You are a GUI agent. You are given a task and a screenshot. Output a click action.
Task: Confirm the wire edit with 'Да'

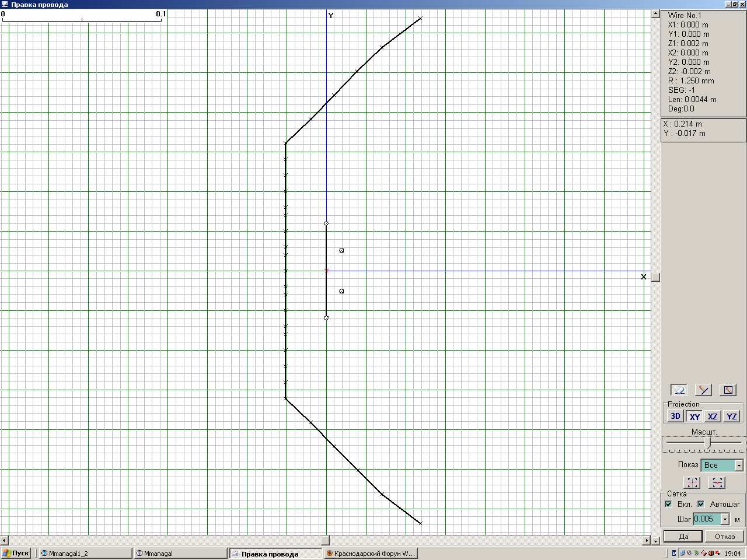[x=683, y=536]
